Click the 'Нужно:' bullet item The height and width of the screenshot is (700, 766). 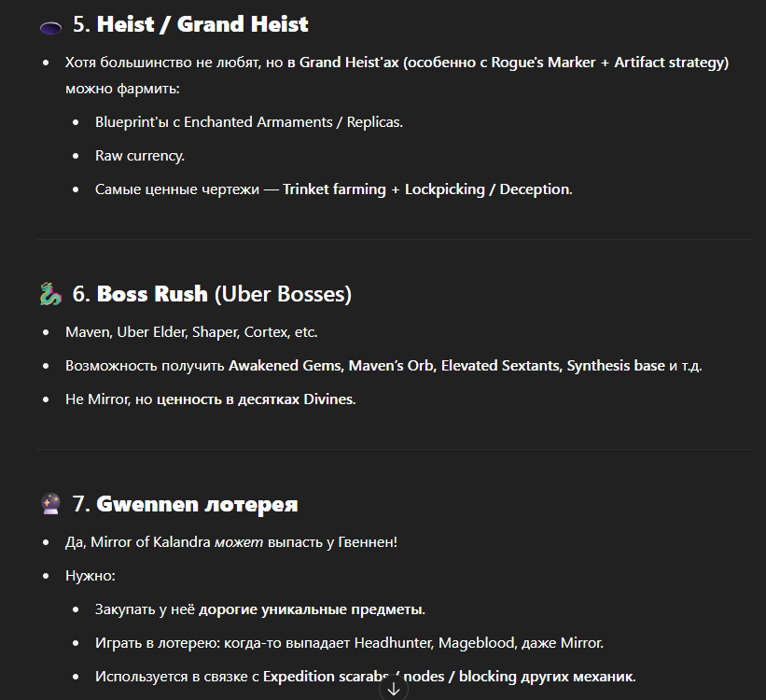click(x=91, y=575)
